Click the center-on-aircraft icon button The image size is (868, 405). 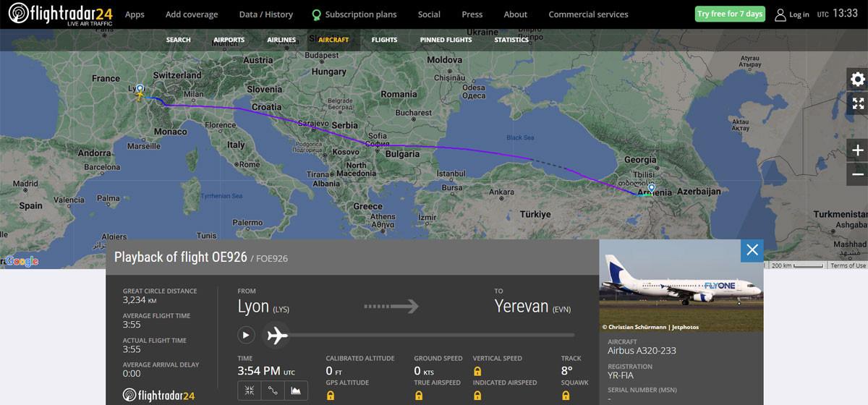pyautogui.click(x=249, y=391)
